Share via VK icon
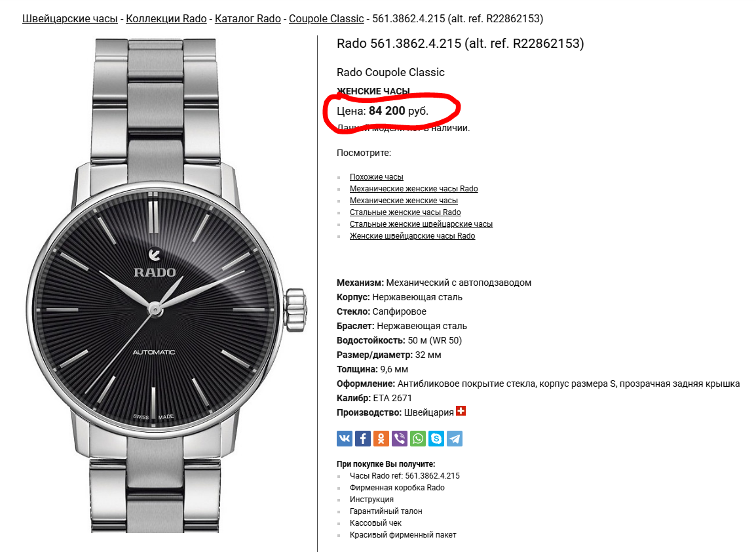 [x=345, y=439]
